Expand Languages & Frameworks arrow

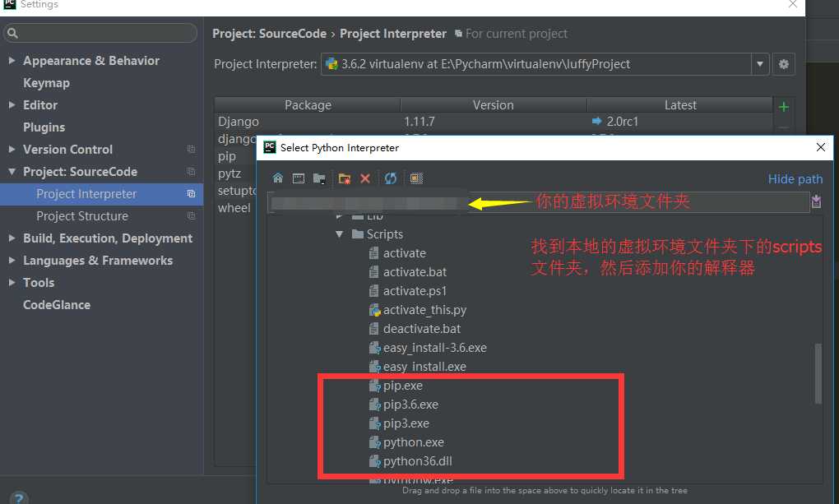coord(12,261)
